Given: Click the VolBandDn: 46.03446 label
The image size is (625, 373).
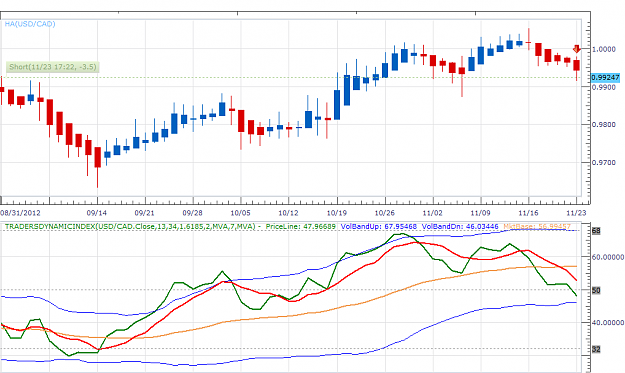Looking at the screenshot, I should click(460, 226).
